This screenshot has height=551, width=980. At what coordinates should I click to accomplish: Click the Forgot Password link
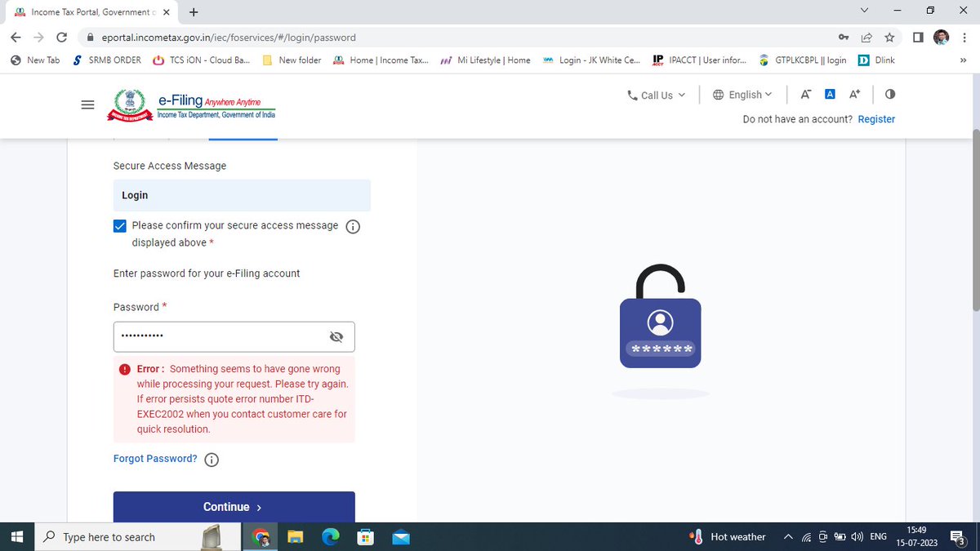[155, 459]
